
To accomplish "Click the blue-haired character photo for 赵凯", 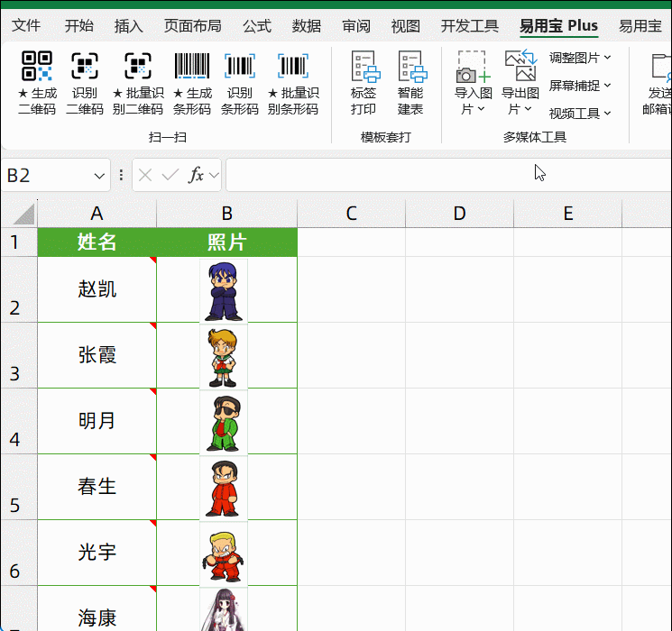I will 224,290.
